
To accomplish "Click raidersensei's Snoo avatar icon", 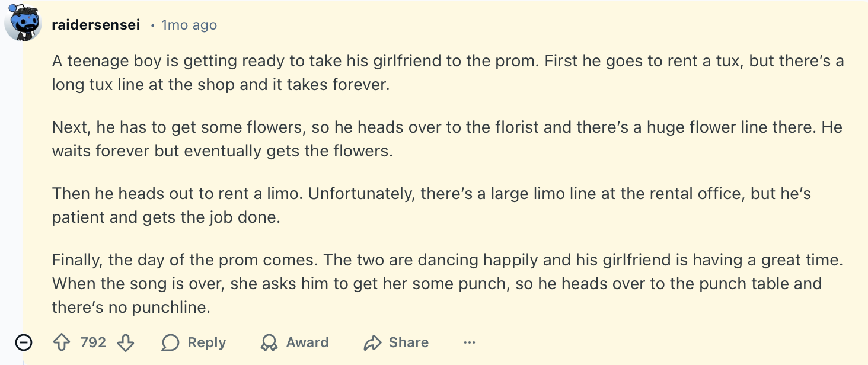I will [x=24, y=24].
